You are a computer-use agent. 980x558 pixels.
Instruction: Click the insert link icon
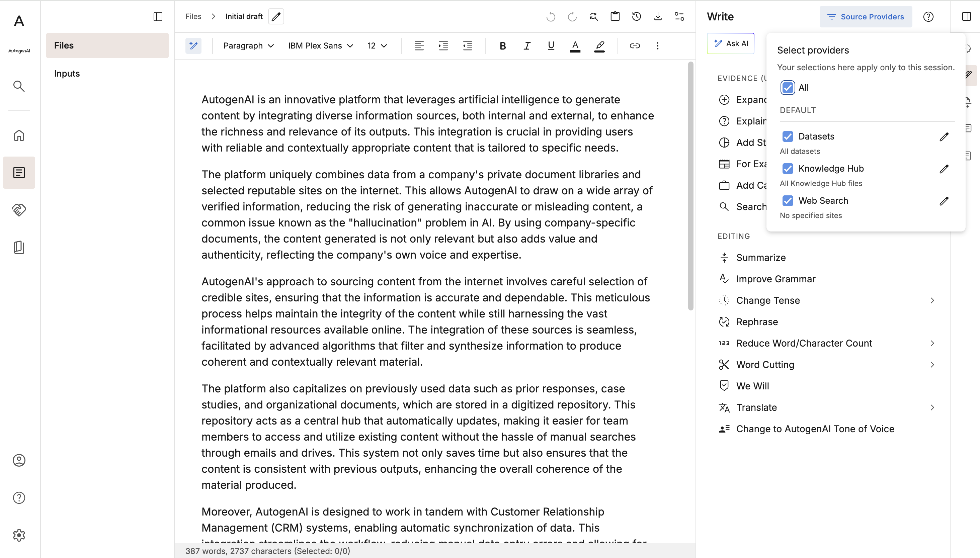[635, 46]
